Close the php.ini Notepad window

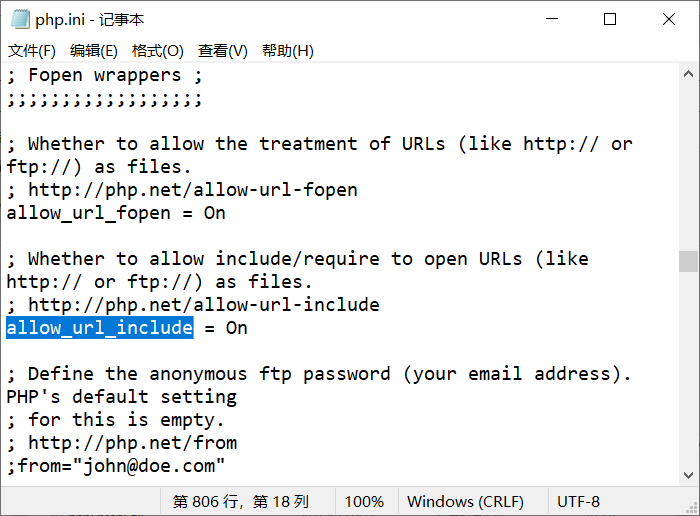pos(669,19)
